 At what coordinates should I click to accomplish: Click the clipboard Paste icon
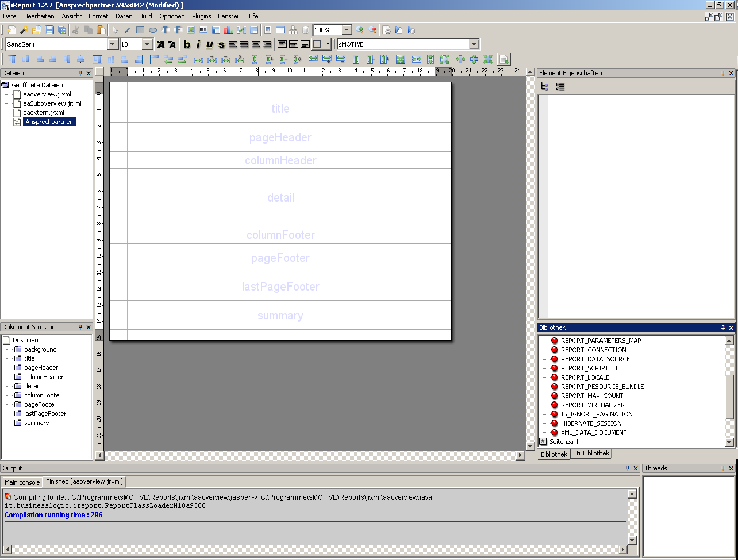tap(101, 30)
